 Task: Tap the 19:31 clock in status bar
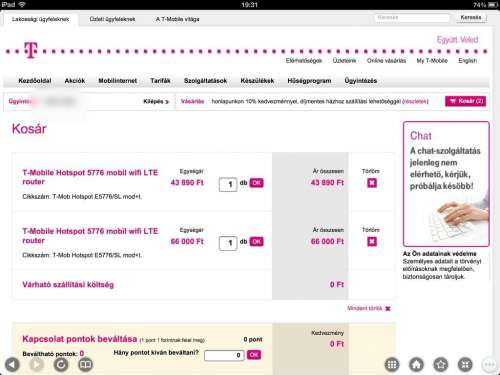click(249, 5)
